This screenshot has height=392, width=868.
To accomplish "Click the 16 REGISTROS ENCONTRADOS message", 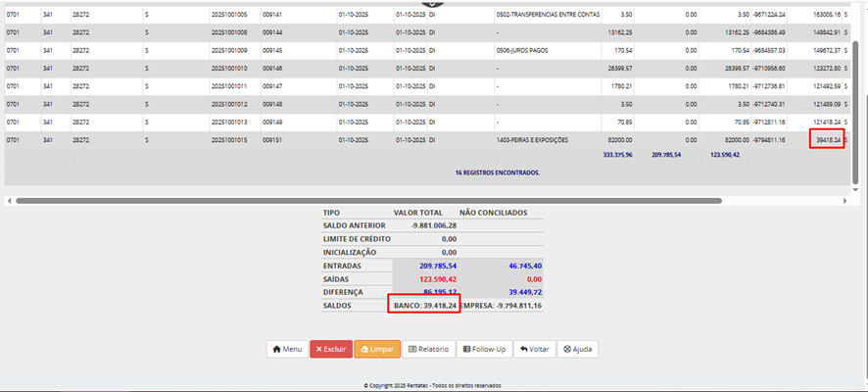I will (x=497, y=172).
